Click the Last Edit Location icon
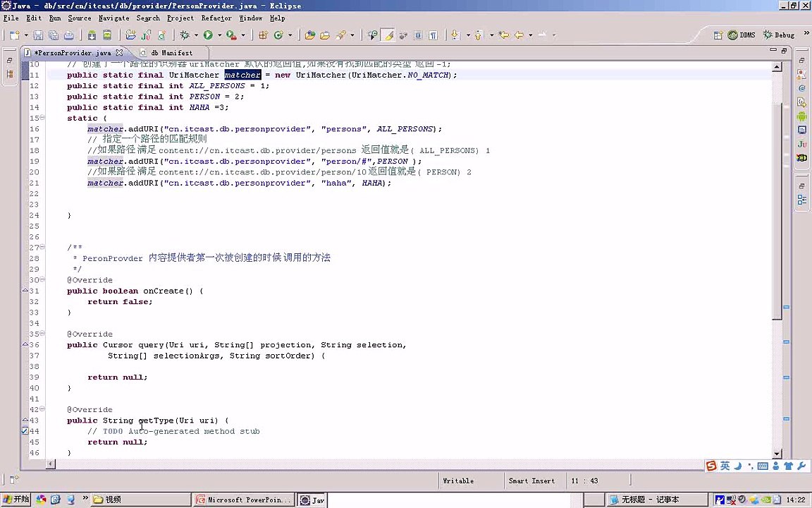Screen dimensions: 812x508 point(503,35)
